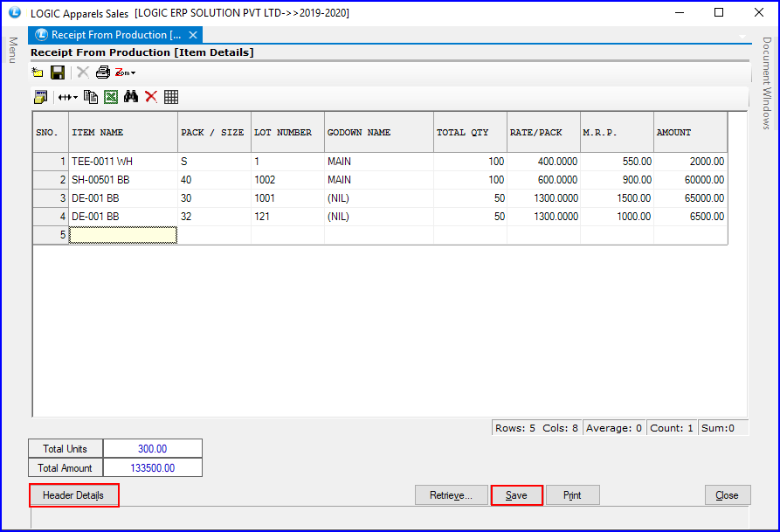Image resolution: width=780 pixels, height=532 pixels.
Task: Click the Rows: 5 Cols: 8 status entry
Action: tap(537, 428)
